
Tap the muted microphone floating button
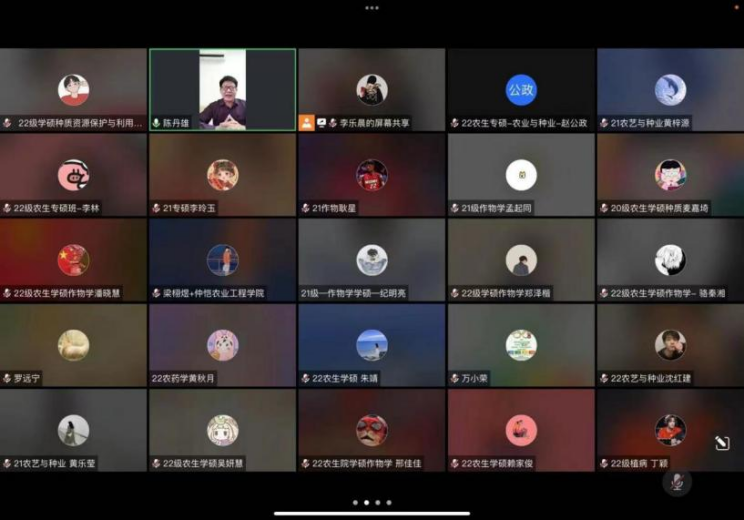tap(677, 482)
